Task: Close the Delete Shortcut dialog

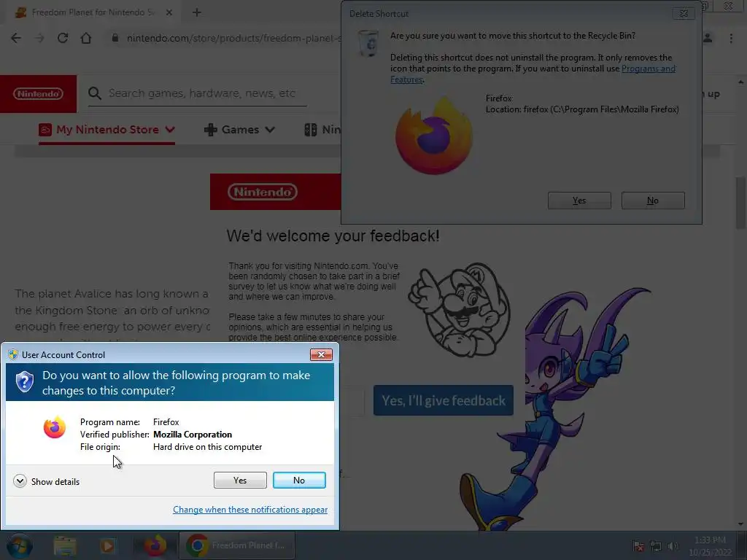Action: (x=684, y=13)
